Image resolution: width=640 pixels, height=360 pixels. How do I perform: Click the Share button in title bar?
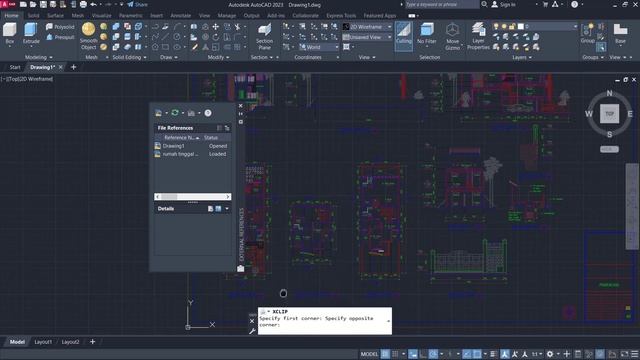(x=138, y=4)
